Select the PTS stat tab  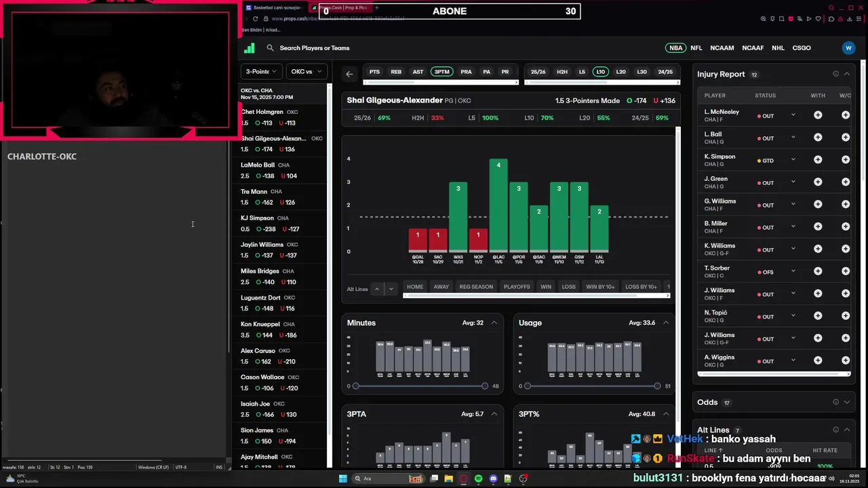pos(374,72)
